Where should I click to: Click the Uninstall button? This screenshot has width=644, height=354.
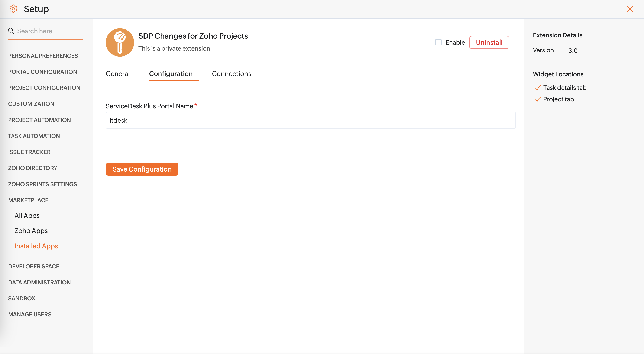489,42
